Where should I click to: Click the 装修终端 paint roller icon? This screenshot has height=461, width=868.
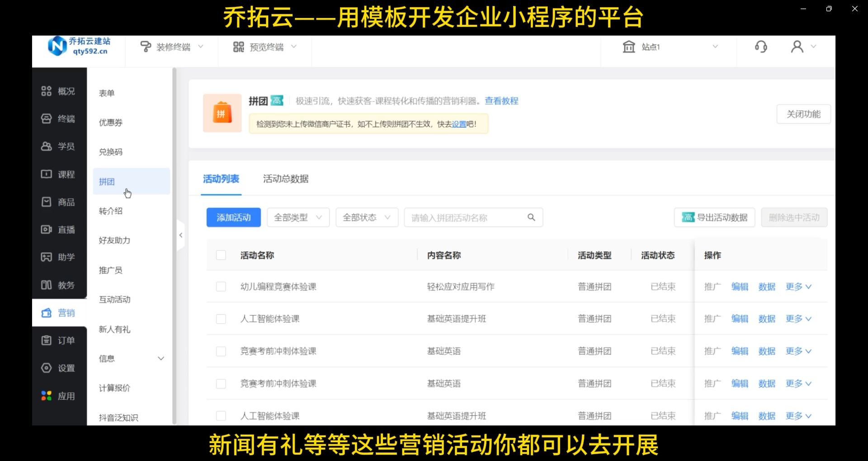tap(146, 47)
